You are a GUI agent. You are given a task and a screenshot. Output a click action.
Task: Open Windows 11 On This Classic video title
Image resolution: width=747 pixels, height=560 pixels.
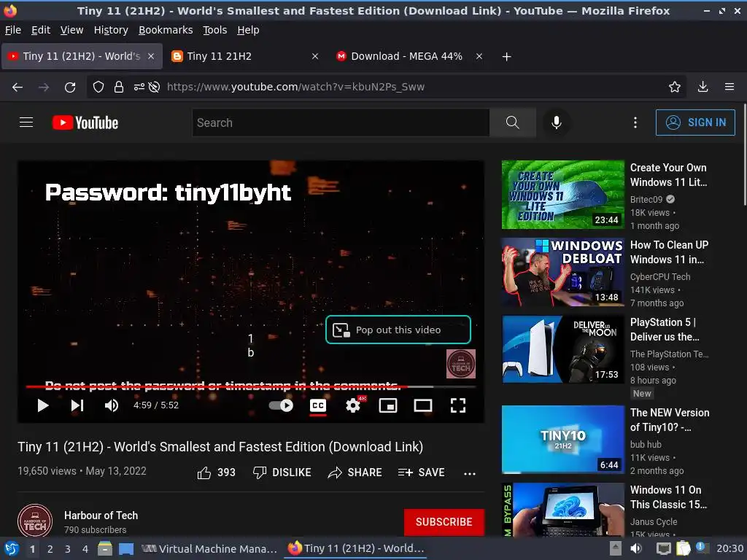tap(668, 497)
